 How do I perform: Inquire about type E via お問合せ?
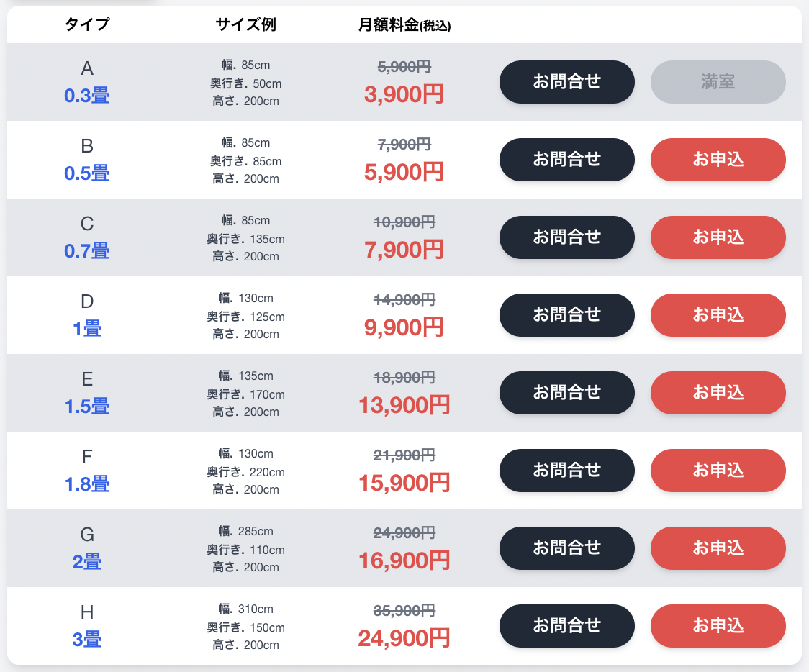click(x=567, y=393)
